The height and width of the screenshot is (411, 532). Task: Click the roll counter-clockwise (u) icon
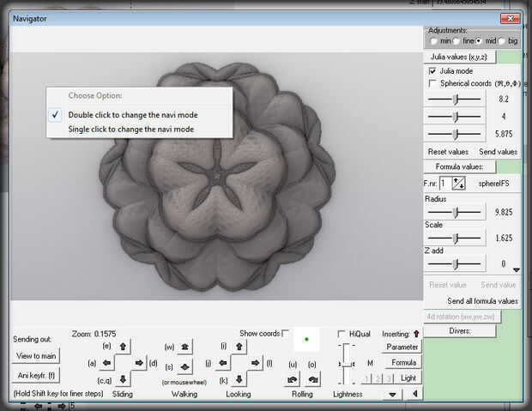pos(293,378)
